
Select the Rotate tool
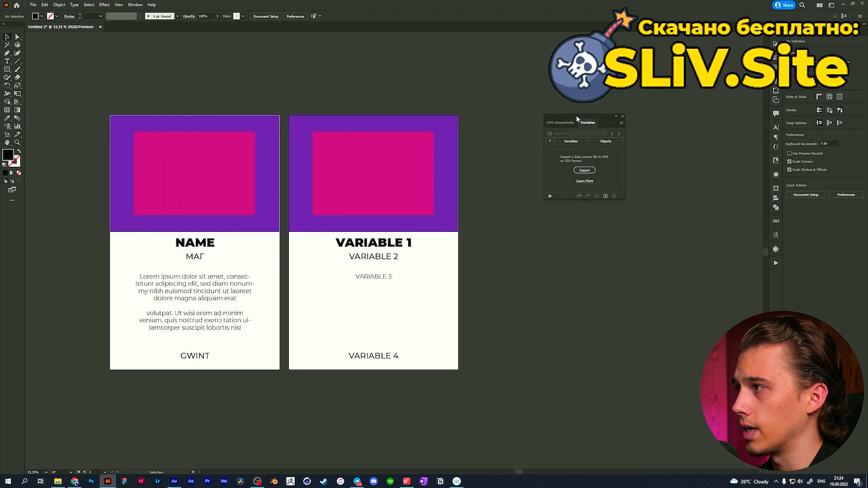7,86
